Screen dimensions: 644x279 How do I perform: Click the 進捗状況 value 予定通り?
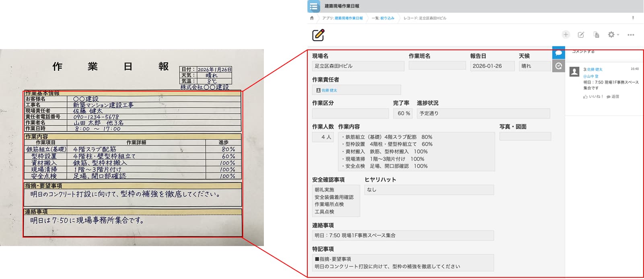483,113
